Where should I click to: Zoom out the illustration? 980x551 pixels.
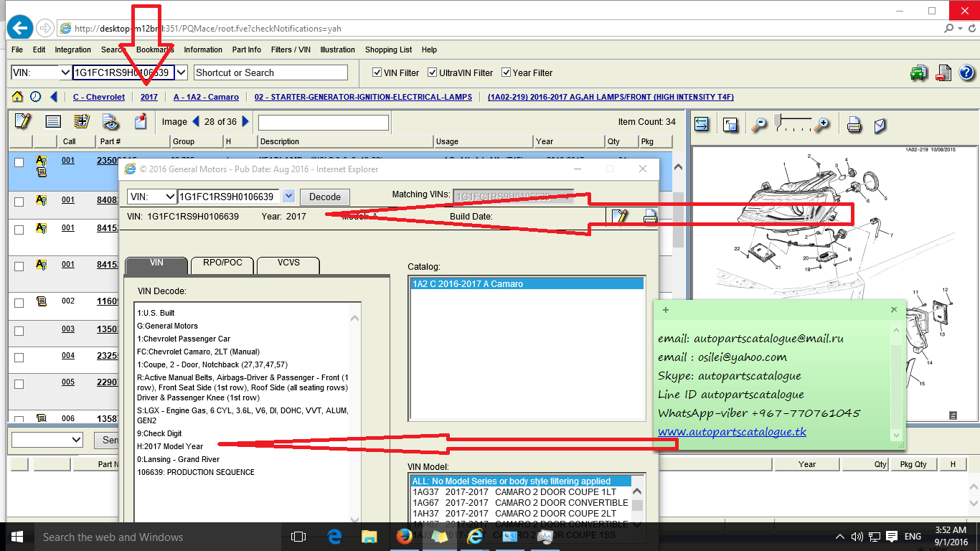click(x=759, y=125)
